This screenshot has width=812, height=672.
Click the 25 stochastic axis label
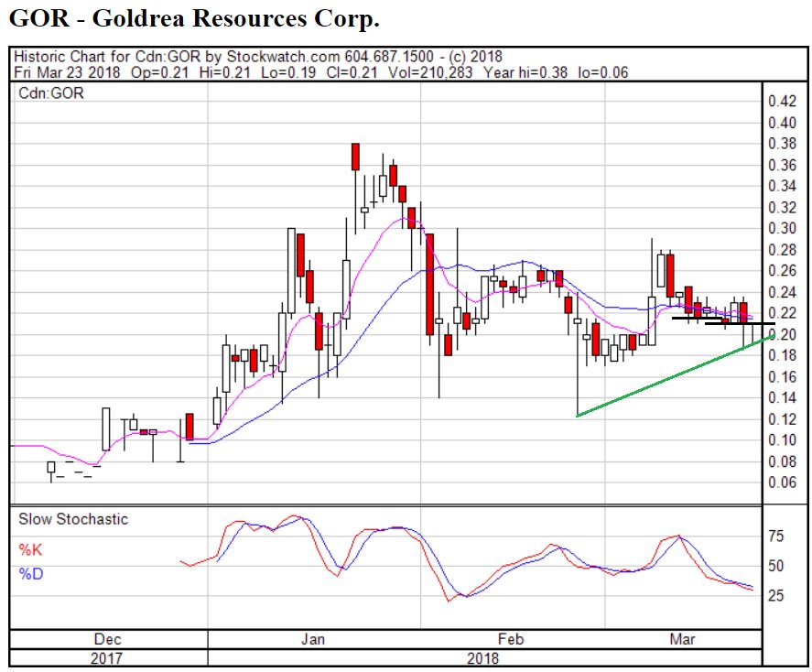coord(775,595)
